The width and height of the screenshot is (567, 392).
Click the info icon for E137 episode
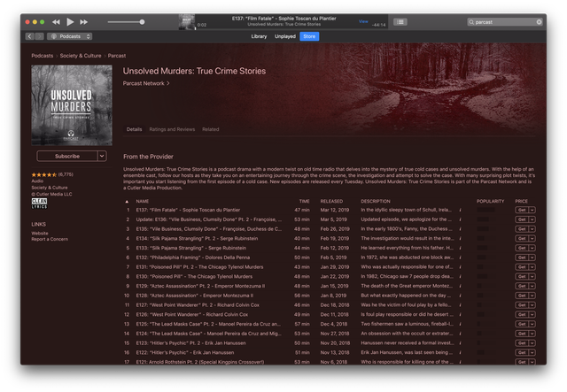coord(461,210)
